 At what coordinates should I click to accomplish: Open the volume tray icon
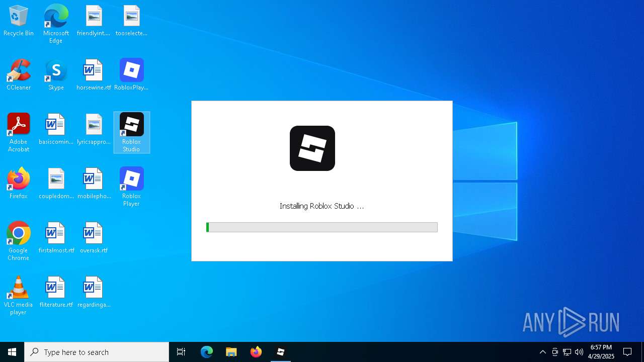[579, 352]
